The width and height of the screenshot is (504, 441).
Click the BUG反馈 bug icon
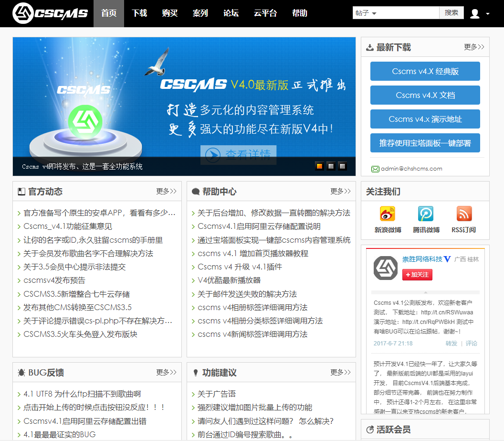coord(21,373)
